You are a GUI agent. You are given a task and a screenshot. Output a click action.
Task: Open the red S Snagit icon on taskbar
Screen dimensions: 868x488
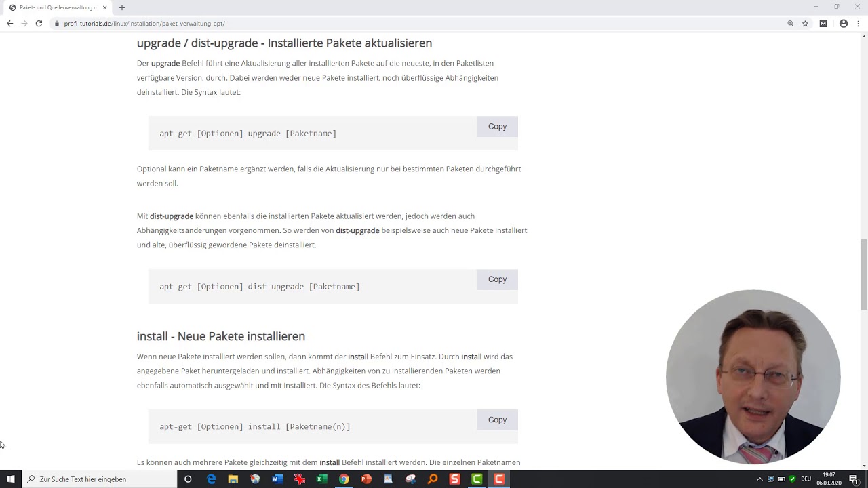click(x=455, y=479)
